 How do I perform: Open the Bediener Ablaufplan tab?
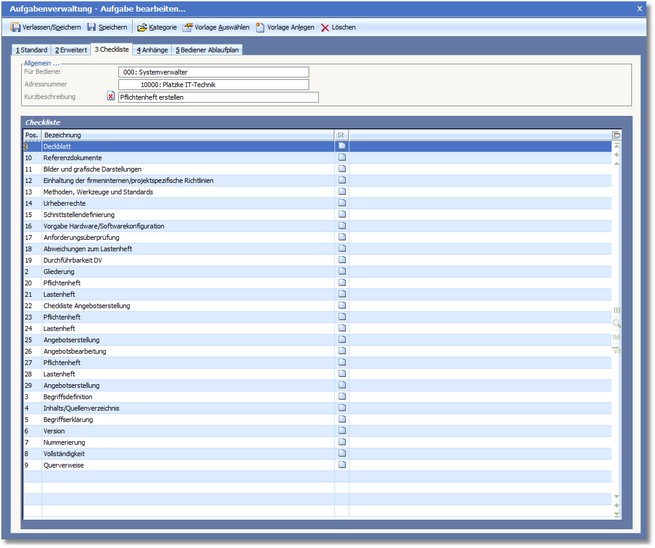[207, 49]
